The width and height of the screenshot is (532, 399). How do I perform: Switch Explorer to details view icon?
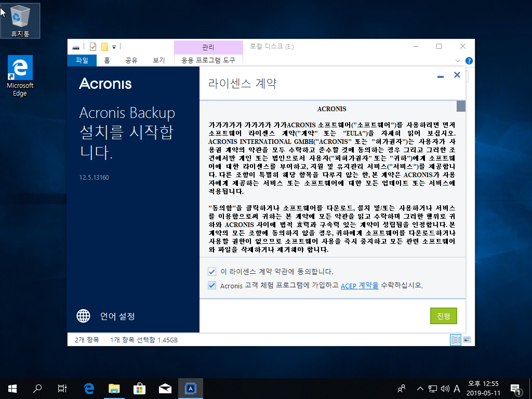pyautogui.click(x=455, y=340)
